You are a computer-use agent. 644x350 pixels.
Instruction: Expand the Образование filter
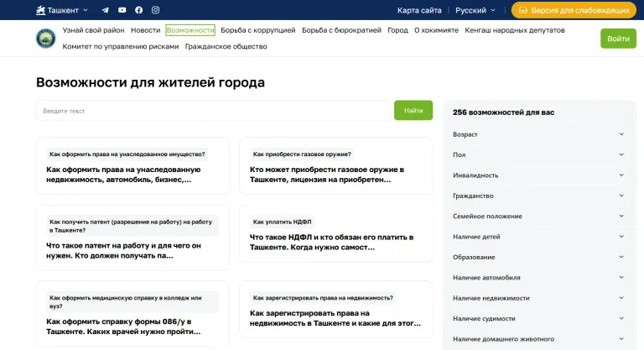tap(538, 257)
